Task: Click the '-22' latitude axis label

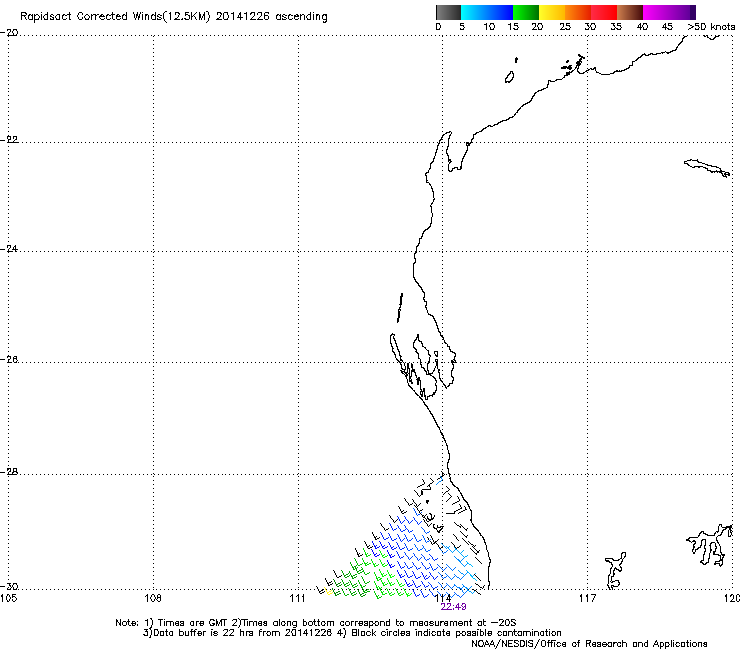Action: [x=9, y=140]
